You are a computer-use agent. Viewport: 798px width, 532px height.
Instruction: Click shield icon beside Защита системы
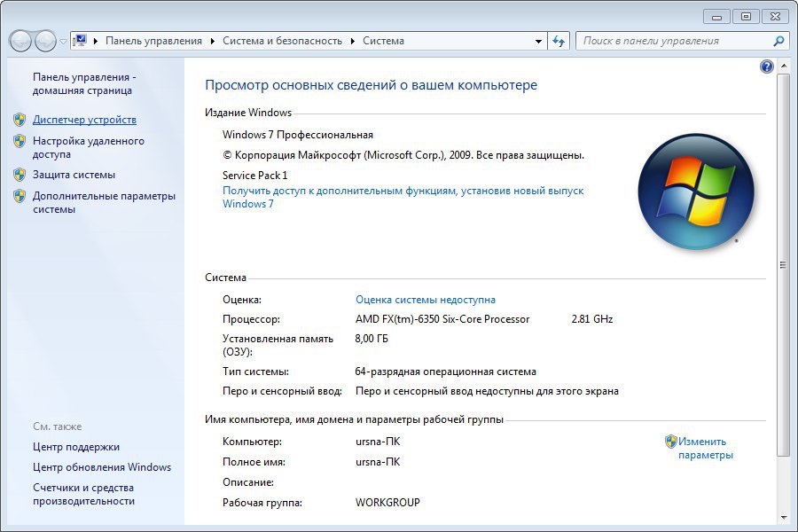pos(20,175)
